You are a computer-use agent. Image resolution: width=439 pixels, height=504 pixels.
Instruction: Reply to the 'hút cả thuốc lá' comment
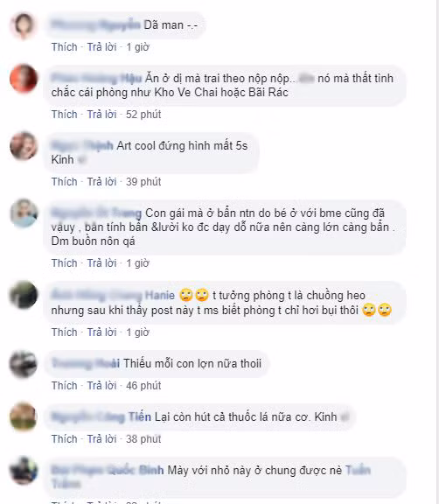(101, 438)
